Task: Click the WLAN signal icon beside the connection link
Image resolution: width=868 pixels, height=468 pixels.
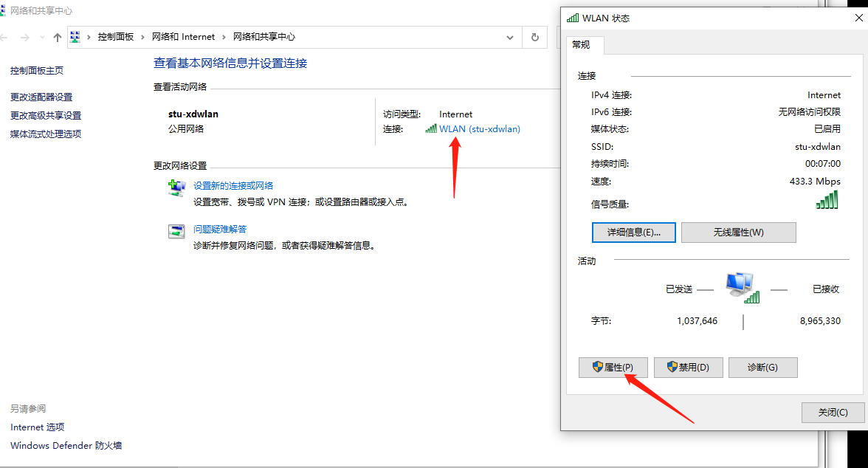Action: pos(431,129)
